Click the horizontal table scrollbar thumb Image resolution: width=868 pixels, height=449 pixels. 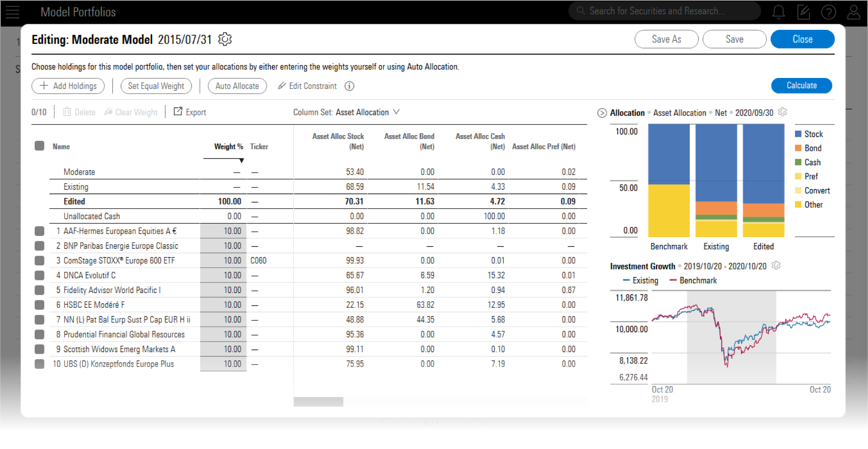[318, 402]
